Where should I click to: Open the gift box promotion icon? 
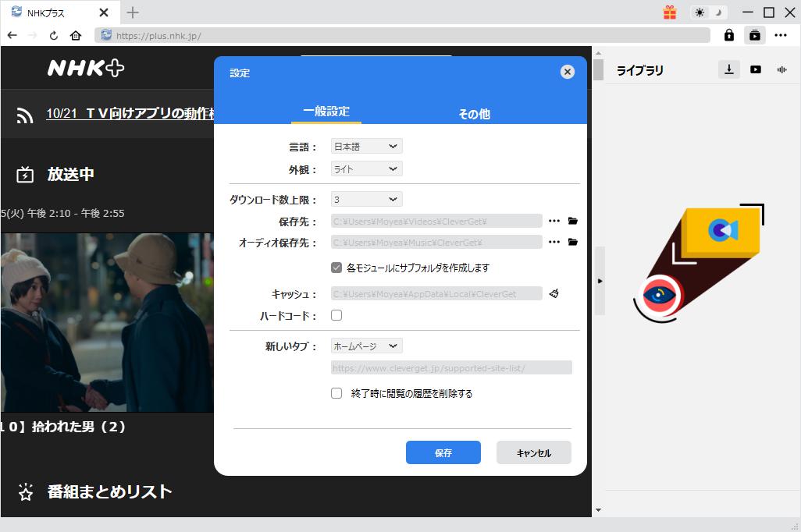pos(670,12)
